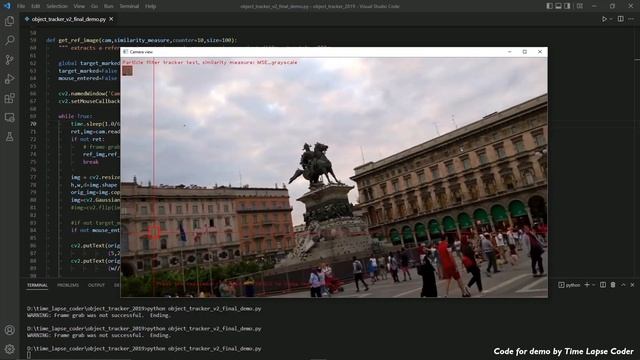Click the 'def get_ref_image' code line
The width and height of the screenshot is (640, 360).
[x=142, y=40]
